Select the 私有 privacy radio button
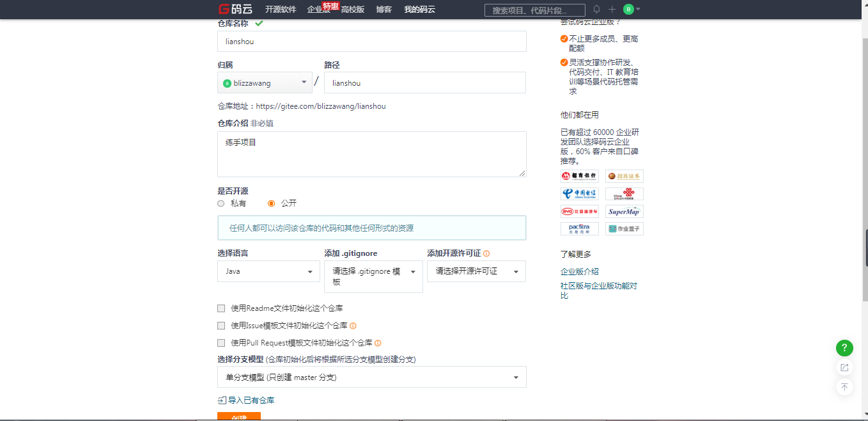 pyautogui.click(x=220, y=203)
